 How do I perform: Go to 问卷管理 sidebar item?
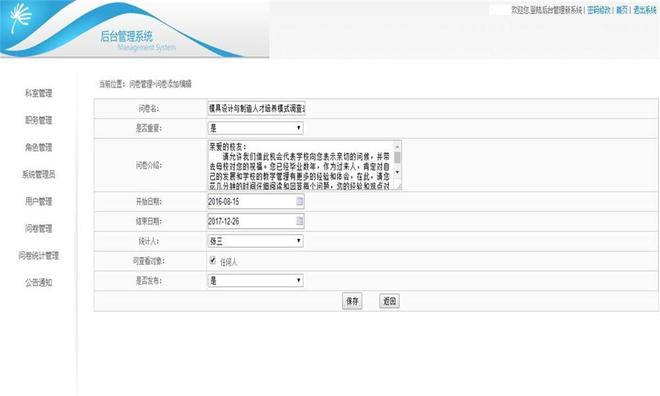pos(39,229)
